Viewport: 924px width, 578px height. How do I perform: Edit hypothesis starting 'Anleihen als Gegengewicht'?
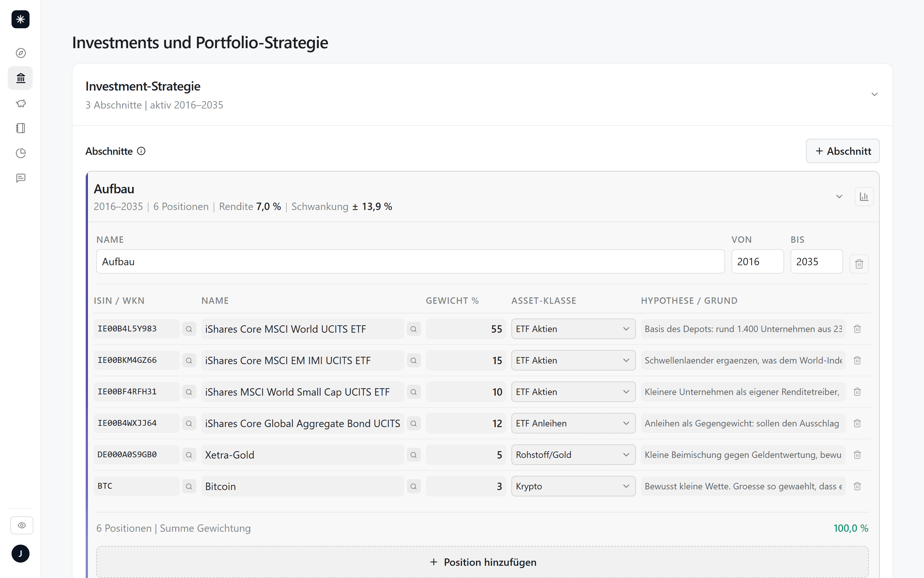(x=743, y=423)
